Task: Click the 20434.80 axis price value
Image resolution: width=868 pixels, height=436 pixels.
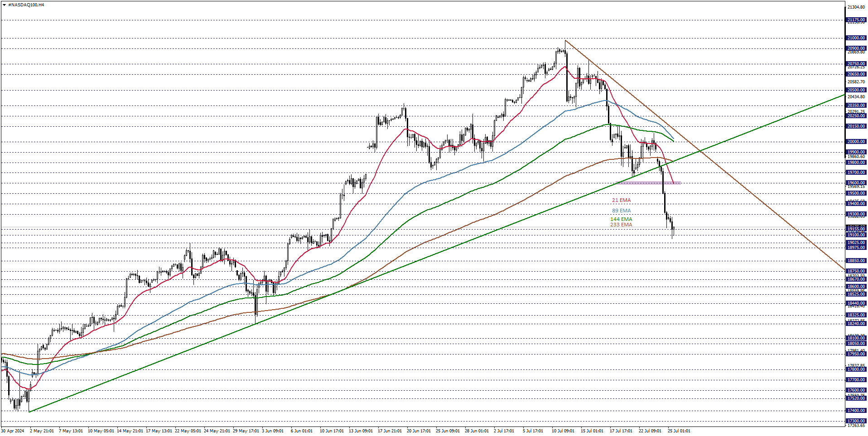Action: pyautogui.click(x=856, y=97)
